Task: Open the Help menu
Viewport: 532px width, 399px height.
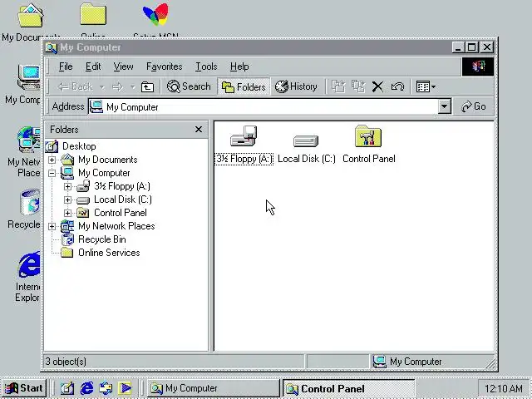Action: [239, 66]
